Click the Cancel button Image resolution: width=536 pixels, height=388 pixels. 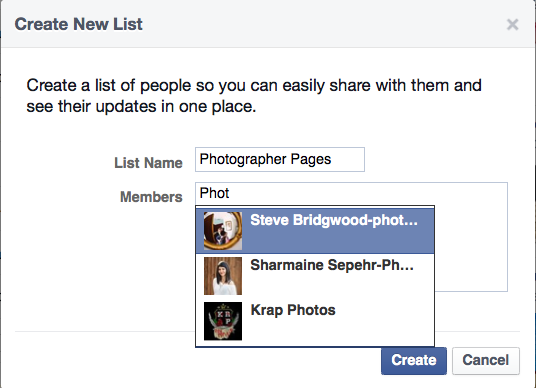[486, 361]
